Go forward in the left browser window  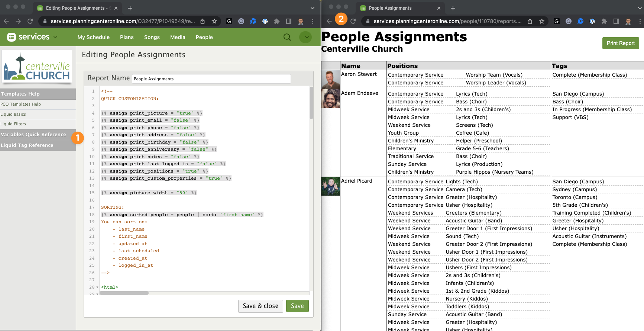tap(18, 21)
